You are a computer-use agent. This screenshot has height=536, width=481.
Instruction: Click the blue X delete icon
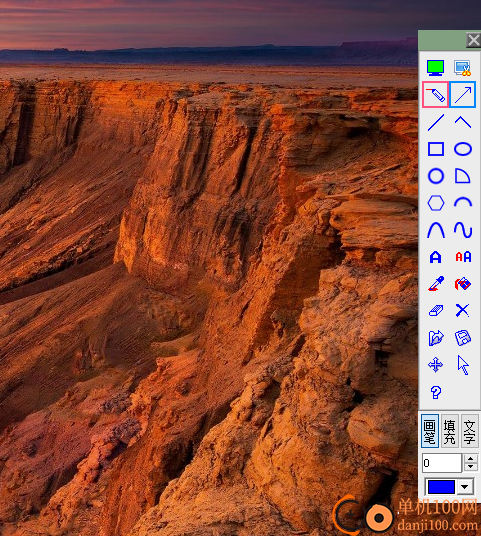pyautogui.click(x=463, y=310)
